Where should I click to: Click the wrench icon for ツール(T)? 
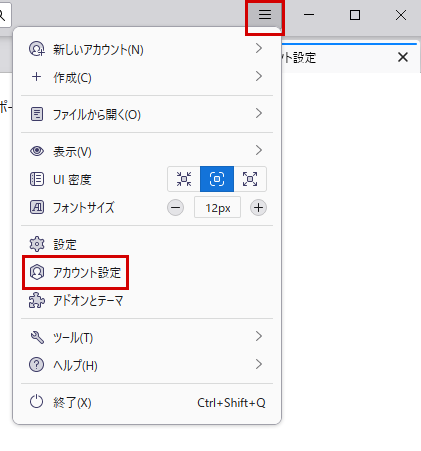coord(37,337)
